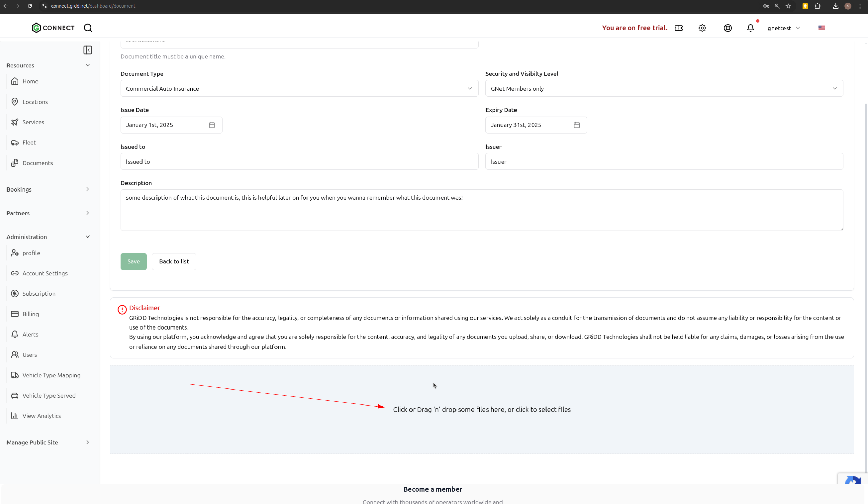Click the file drag and drop upload area
This screenshot has width=868, height=504.
[481, 409]
